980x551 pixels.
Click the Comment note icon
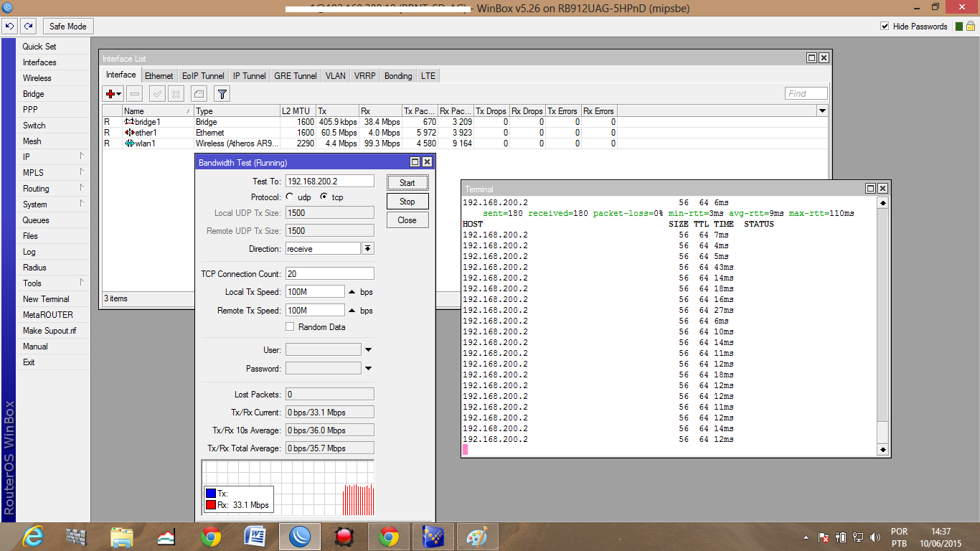(x=199, y=94)
